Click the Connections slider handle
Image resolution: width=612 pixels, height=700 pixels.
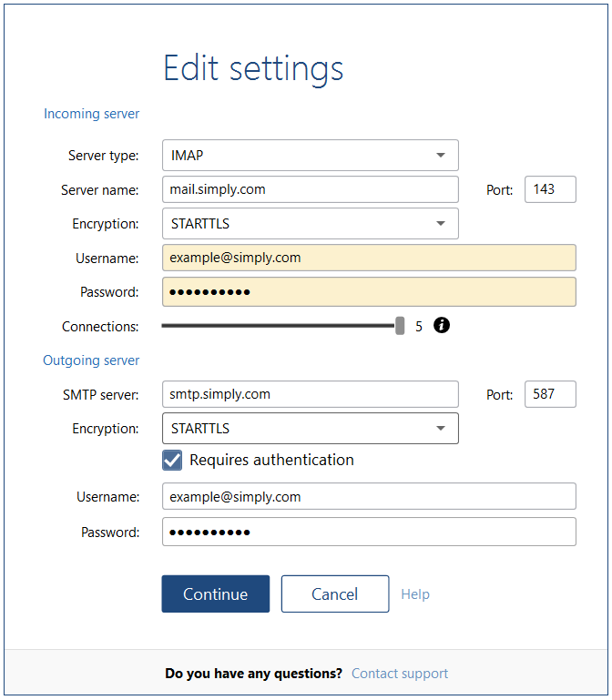pos(400,326)
